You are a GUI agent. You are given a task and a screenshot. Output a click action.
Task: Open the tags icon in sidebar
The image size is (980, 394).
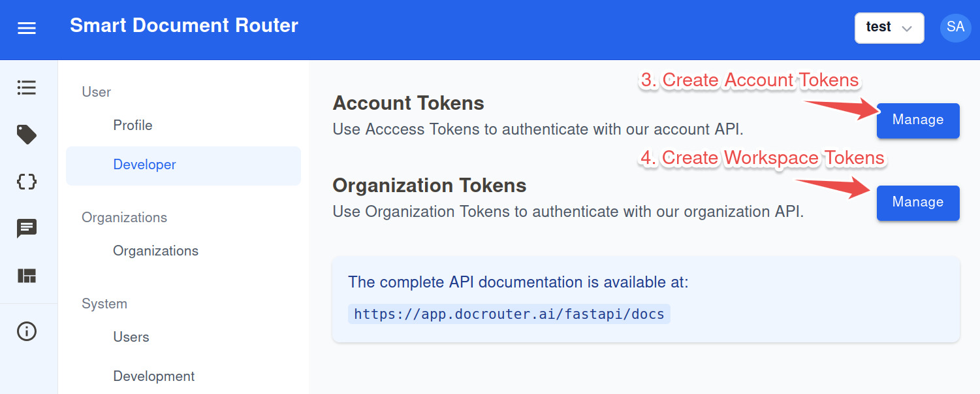tap(27, 135)
